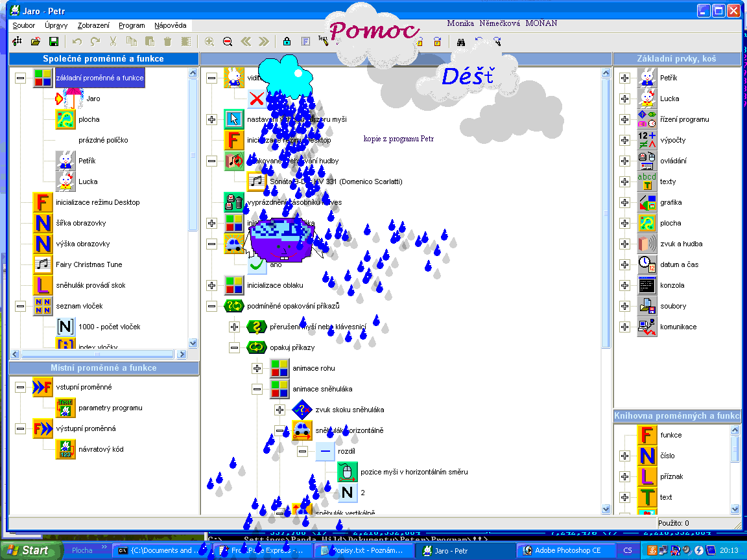This screenshot has height=560, width=747.
Task: Open the Soubor menu
Action: pos(24,25)
